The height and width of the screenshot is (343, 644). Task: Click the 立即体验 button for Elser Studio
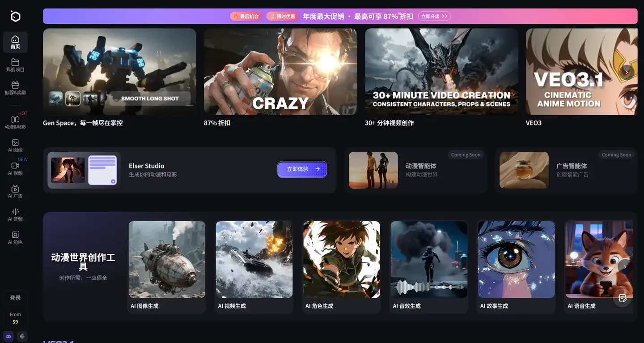(302, 169)
